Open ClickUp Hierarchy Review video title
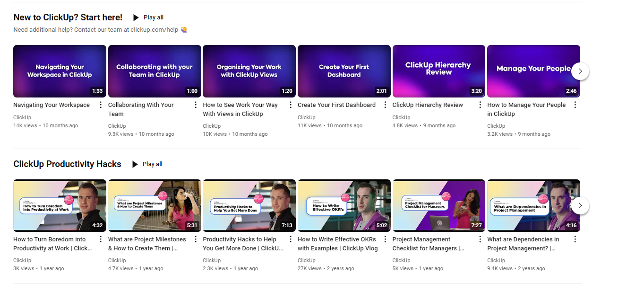This screenshot has height=292, width=644. (x=428, y=105)
